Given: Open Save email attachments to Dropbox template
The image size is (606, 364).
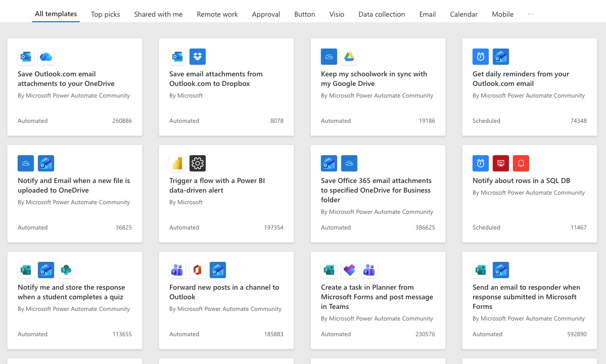Looking at the screenshot, I should coord(216,78).
